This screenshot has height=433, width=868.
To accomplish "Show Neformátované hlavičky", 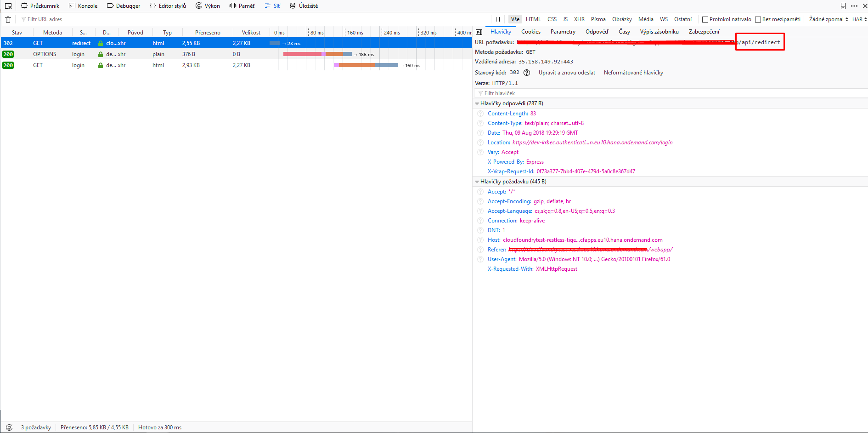I will [633, 73].
